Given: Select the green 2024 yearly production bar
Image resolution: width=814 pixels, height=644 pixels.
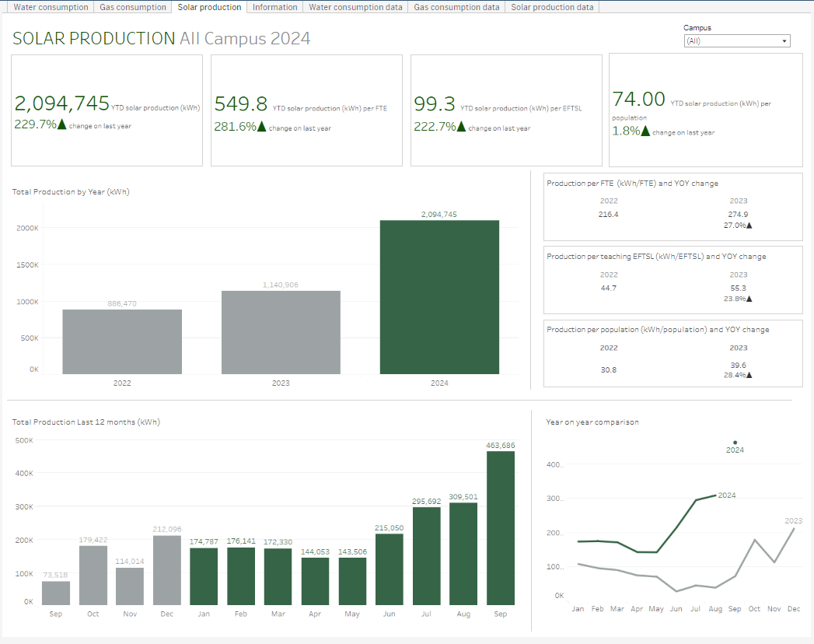Looking at the screenshot, I should tap(439, 297).
